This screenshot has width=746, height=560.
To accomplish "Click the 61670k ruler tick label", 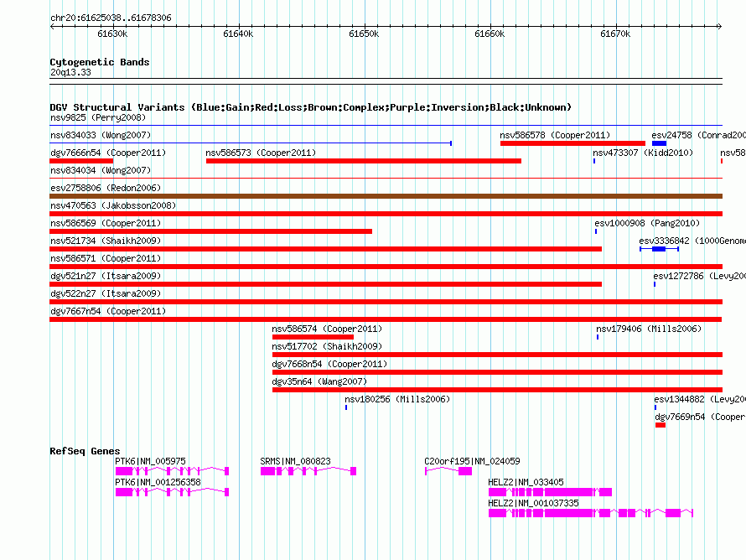I will (615, 34).
